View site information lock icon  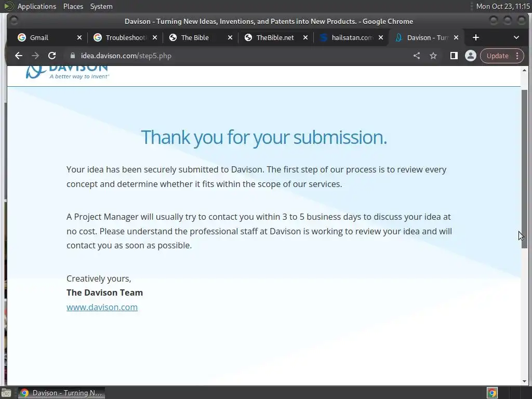[x=72, y=56]
